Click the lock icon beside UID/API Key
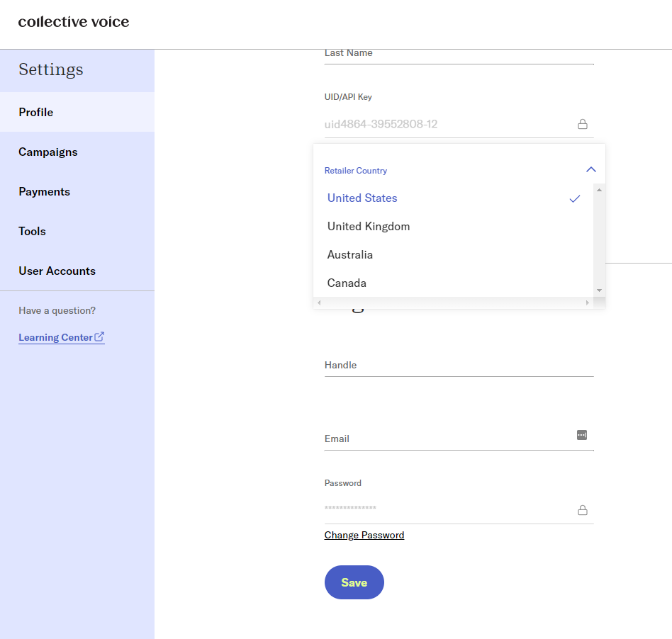 click(583, 124)
